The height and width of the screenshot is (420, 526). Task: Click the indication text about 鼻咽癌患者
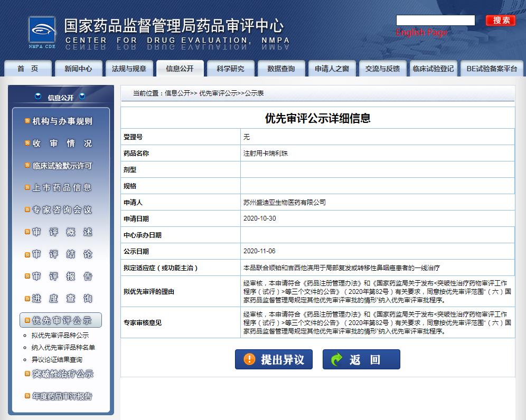click(x=342, y=268)
